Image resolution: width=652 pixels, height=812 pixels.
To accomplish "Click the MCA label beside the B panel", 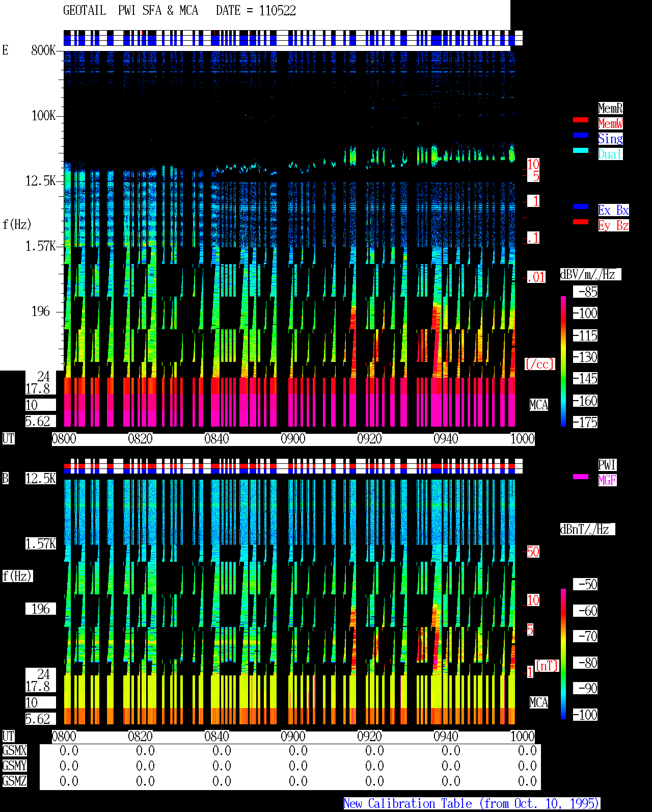I will click(x=539, y=702).
